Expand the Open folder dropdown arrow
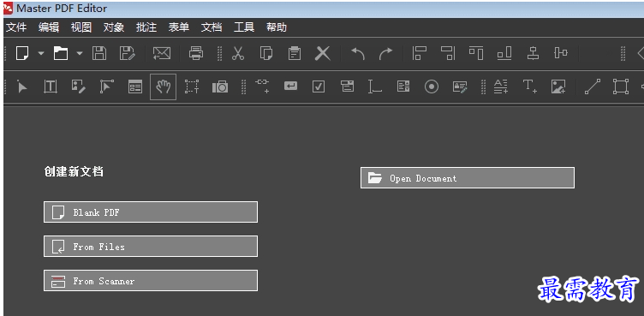 (x=80, y=53)
